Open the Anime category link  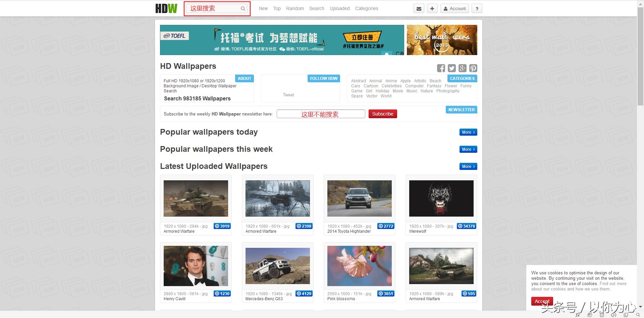click(391, 81)
